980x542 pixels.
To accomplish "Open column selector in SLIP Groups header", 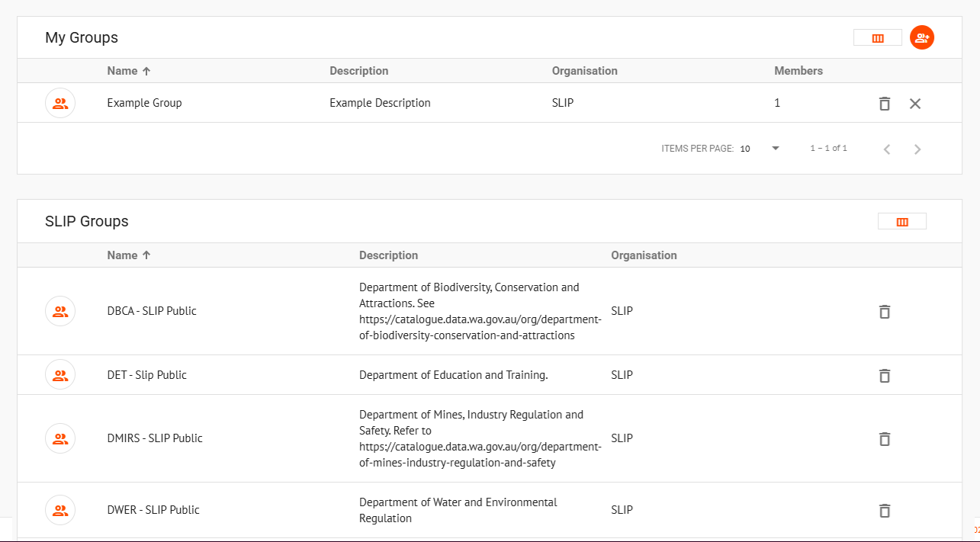I will tap(902, 222).
